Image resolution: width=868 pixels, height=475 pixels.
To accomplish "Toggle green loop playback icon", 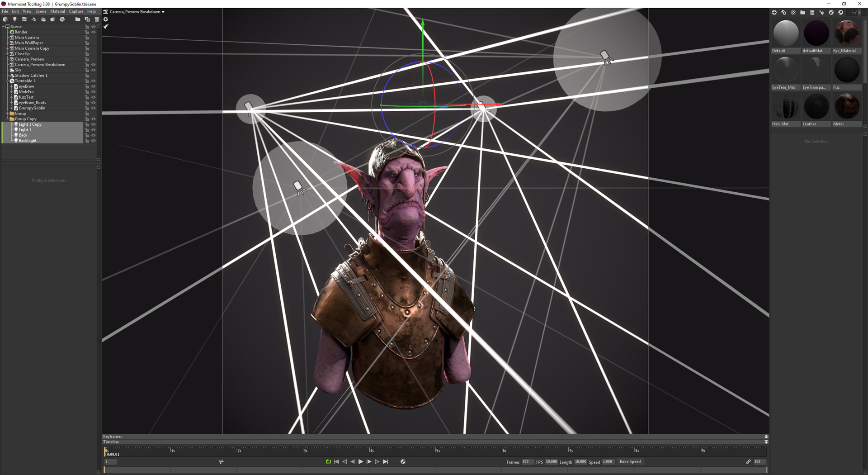I will (x=328, y=462).
